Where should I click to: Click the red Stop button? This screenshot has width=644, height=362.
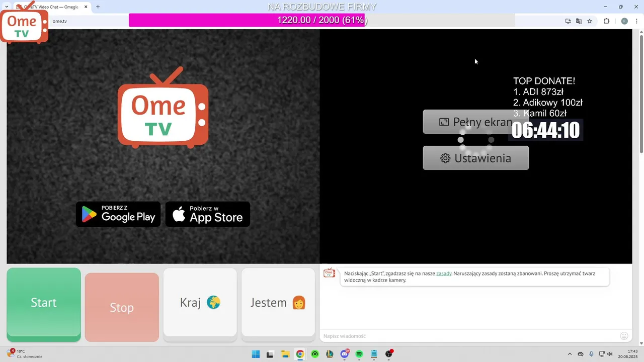tap(122, 307)
